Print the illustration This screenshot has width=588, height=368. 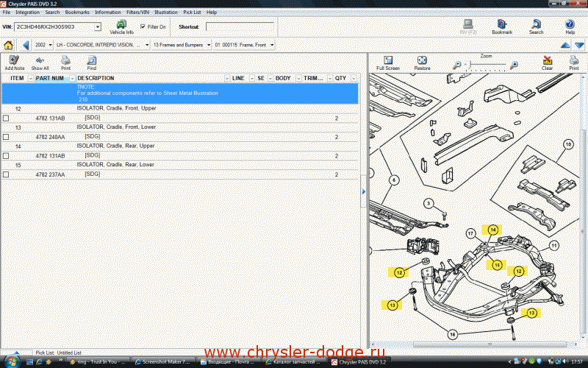coord(574,63)
